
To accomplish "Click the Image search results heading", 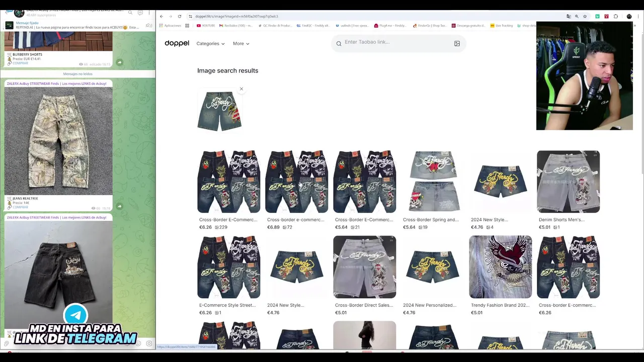I will point(227,70).
